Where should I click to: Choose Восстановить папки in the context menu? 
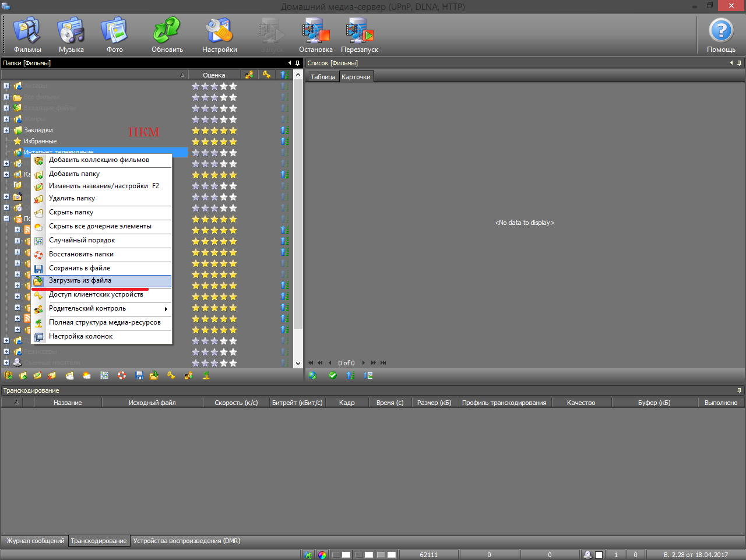tap(101, 254)
